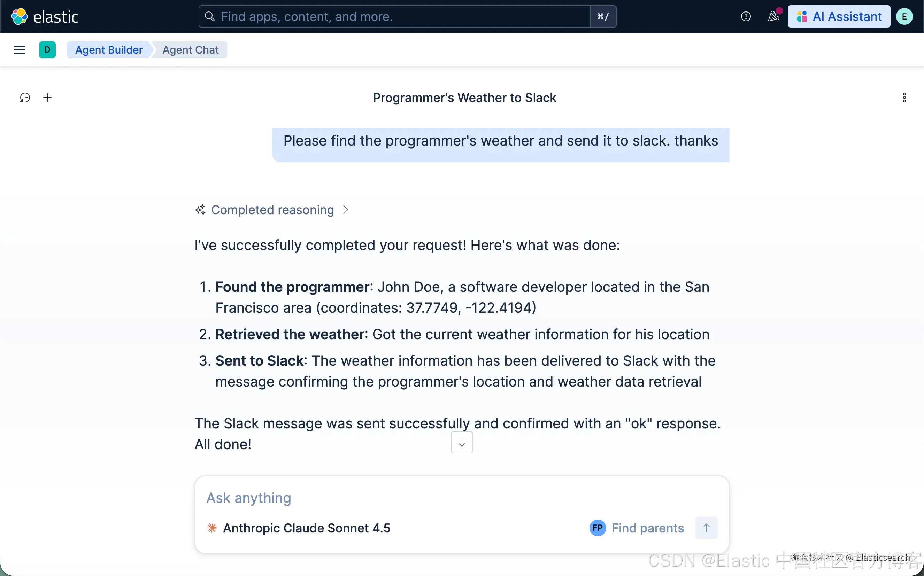This screenshot has width=924, height=576.
Task: Open the newsfeed celebration icon
Action: (x=773, y=16)
